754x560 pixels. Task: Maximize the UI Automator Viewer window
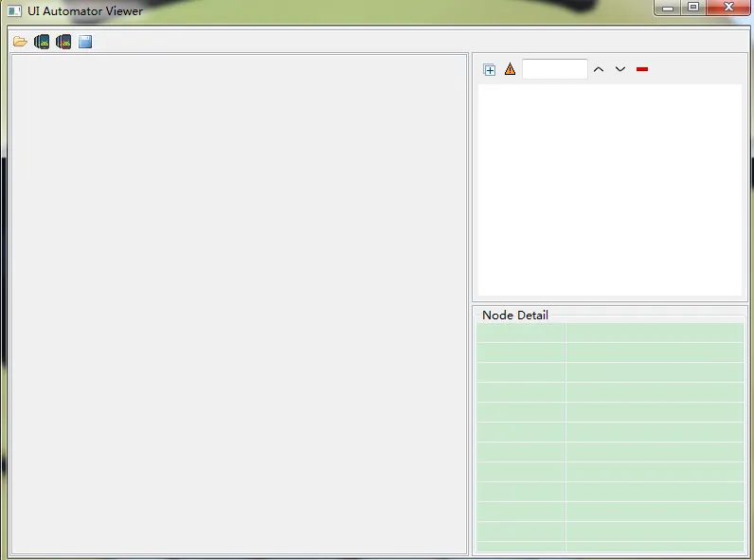coord(693,8)
